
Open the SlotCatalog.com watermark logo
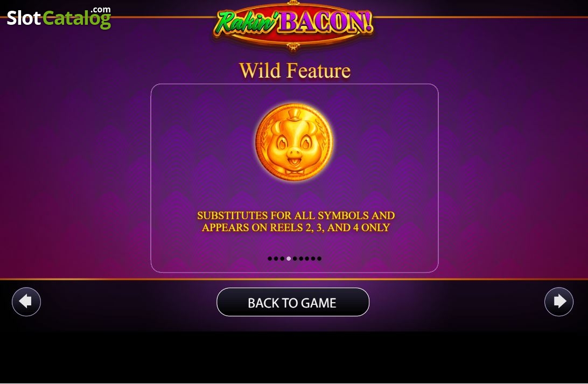point(59,18)
